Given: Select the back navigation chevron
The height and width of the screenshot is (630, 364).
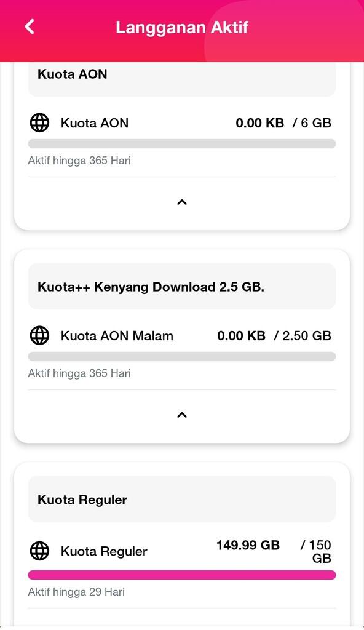Looking at the screenshot, I should click(x=28, y=26).
